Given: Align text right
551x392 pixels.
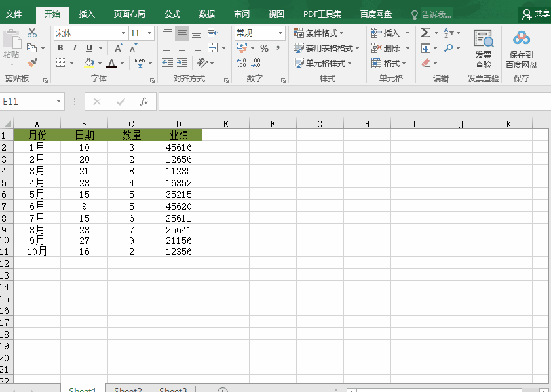Looking at the screenshot, I should coord(197,48).
